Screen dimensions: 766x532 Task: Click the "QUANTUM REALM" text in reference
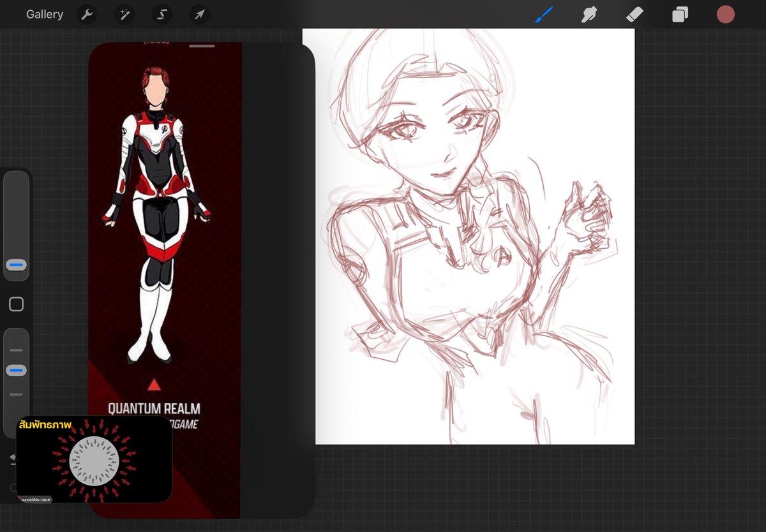click(x=154, y=409)
